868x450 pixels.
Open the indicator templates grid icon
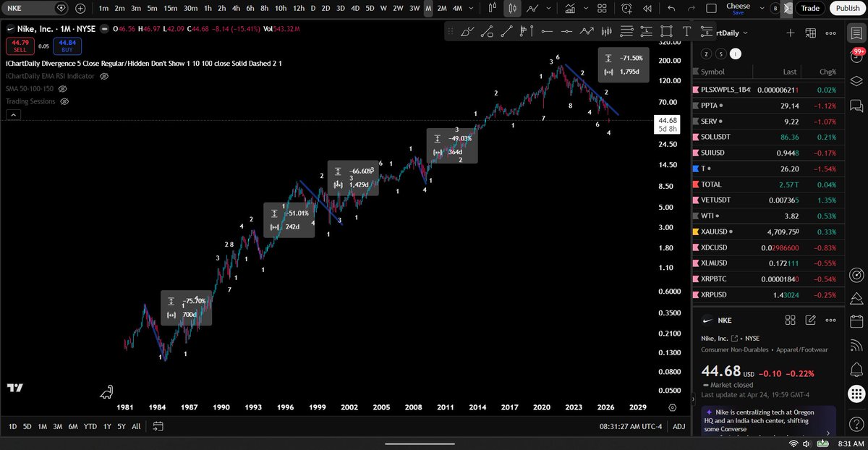pyautogui.click(x=601, y=8)
